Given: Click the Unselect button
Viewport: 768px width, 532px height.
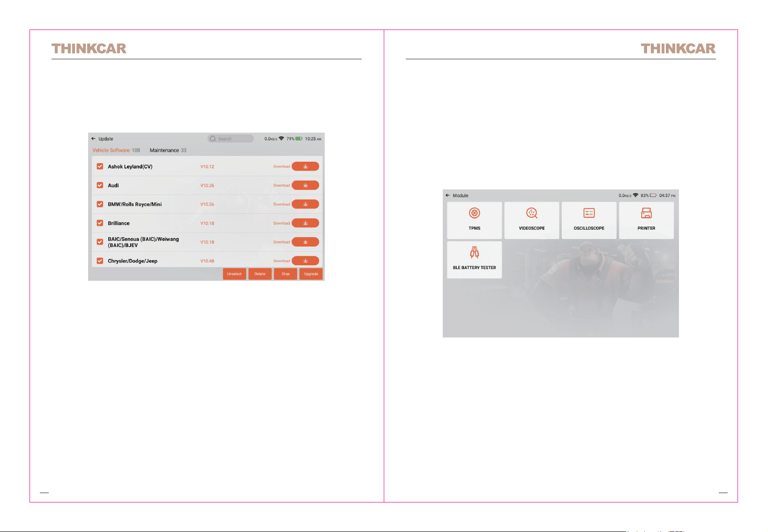Looking at the screenshot, I should coord(234,274).
